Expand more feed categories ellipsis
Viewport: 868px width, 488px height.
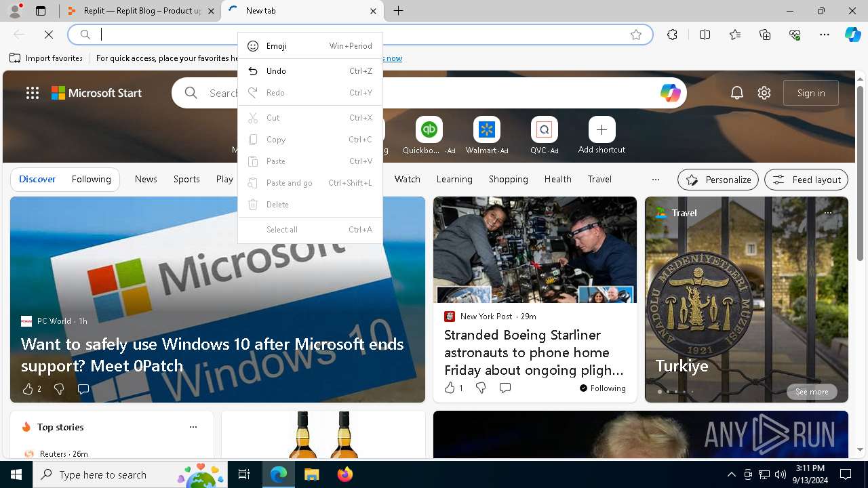655,180
